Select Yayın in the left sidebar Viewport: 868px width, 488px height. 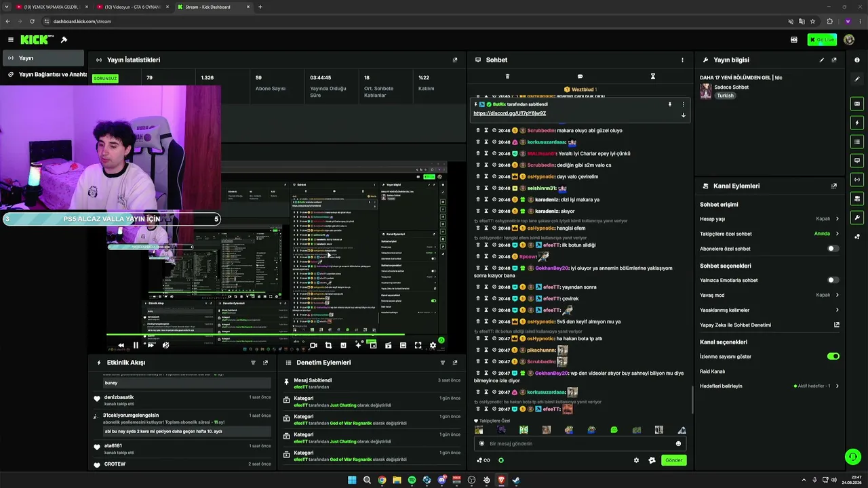(42, 58)
